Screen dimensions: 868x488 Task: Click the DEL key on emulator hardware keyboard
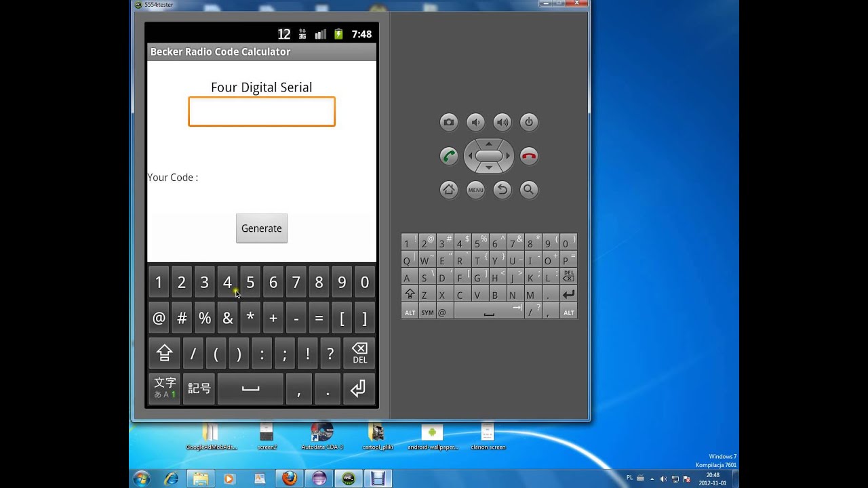pyautogui.click(x=568, y=277)
